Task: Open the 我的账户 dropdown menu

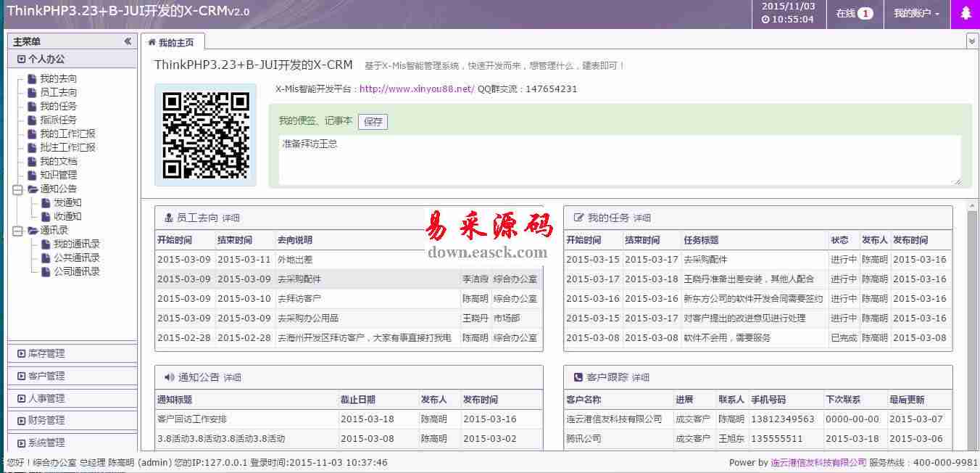Action: pyautogui.click(x=916, y=14)
